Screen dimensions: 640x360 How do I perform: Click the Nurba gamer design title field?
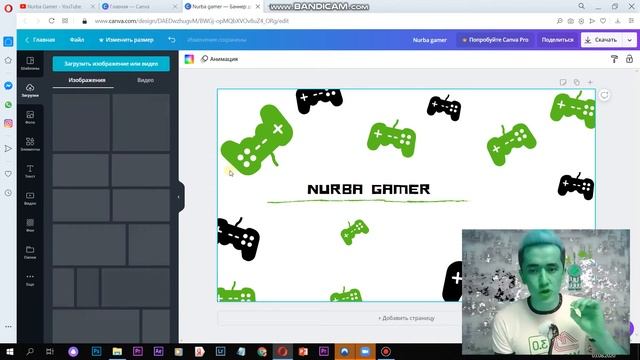point(429,40)
